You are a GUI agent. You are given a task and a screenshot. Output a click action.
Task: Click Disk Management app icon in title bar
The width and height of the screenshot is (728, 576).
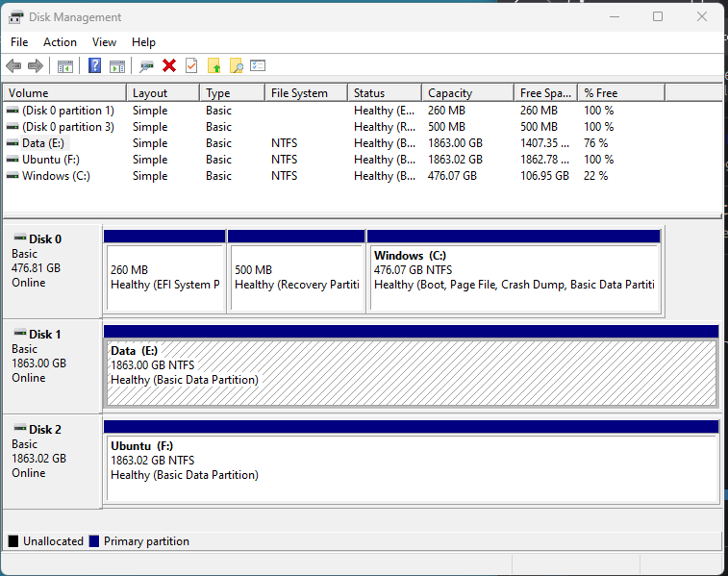coord(15,17)
